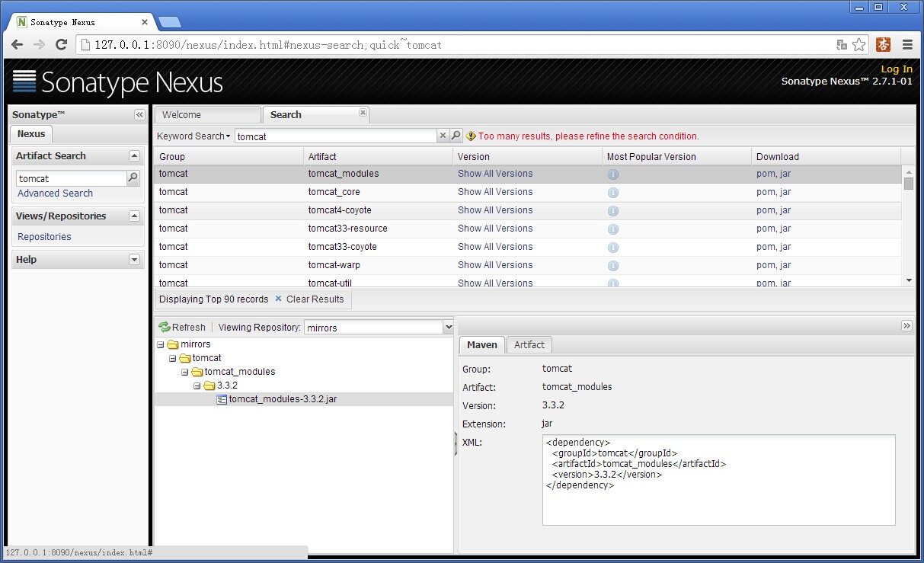Click the keyword search input containing tomcat
The image size is (924, 563).
tap(335, 136)
